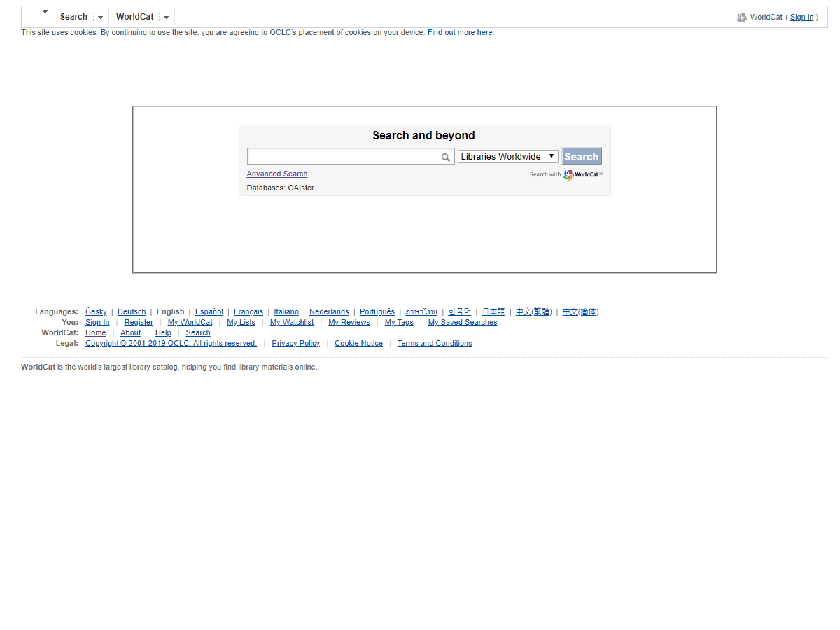Expand the WorldCat menu dropdown arrow
The image size is (840, 630).
166,17
